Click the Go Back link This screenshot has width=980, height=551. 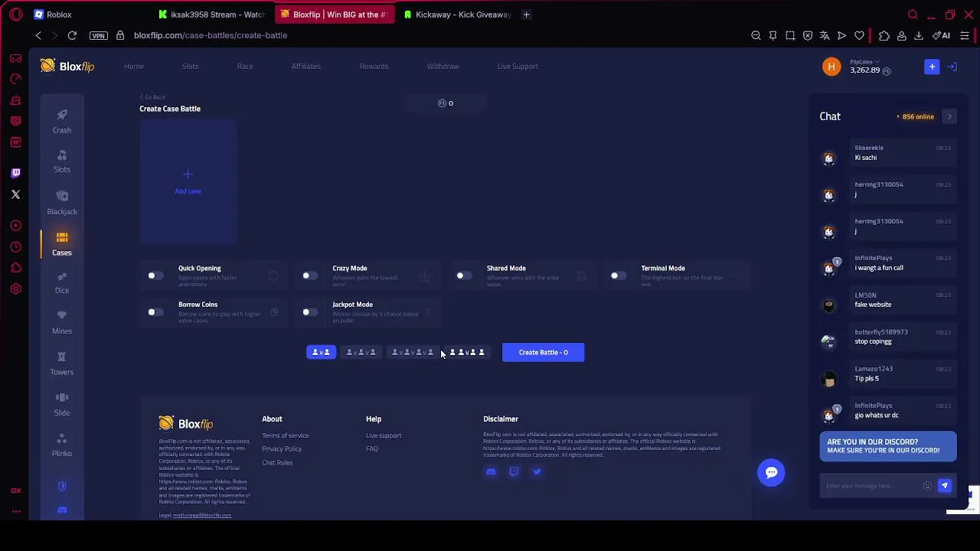point(152,97)
